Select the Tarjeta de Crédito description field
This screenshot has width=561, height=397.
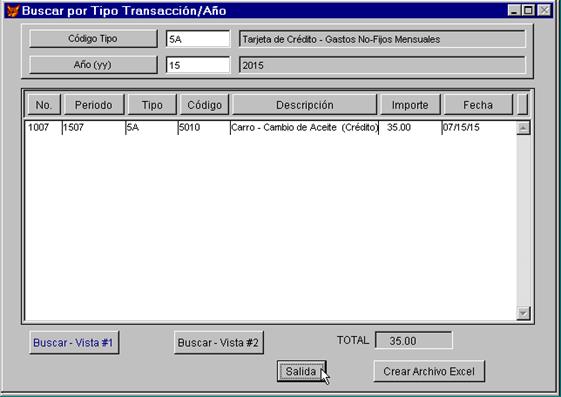pyautogui.click(x=382, y=39)
